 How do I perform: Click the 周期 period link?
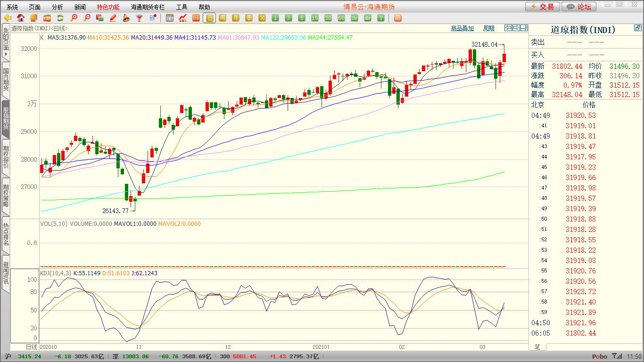click(x=489, y=28)
